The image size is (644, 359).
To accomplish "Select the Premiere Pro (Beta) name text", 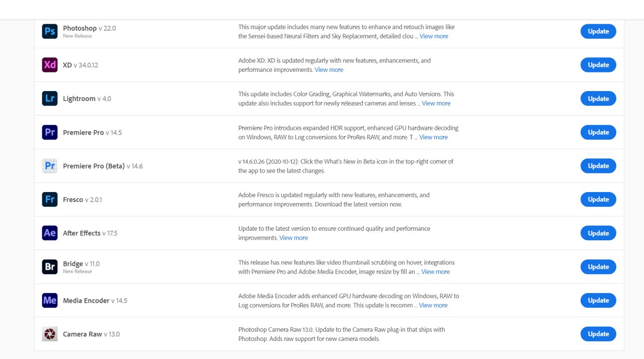I will point(94,166).
